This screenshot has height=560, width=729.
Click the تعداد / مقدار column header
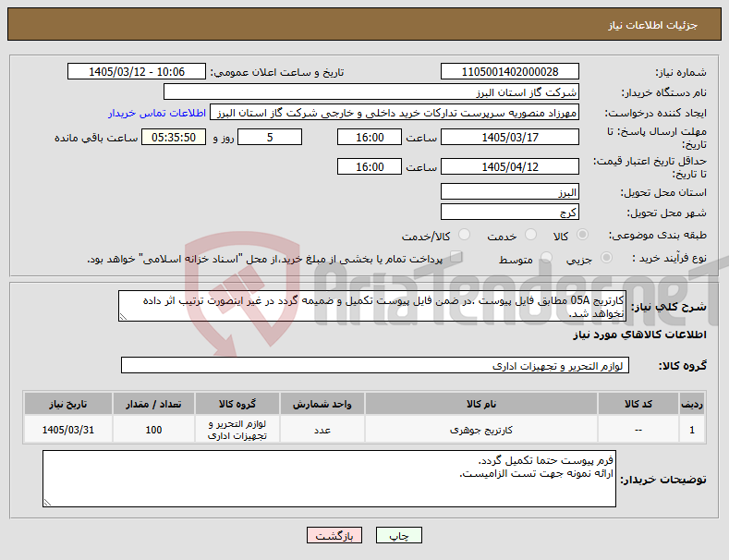pyautogui.click(x=154, y=404)
